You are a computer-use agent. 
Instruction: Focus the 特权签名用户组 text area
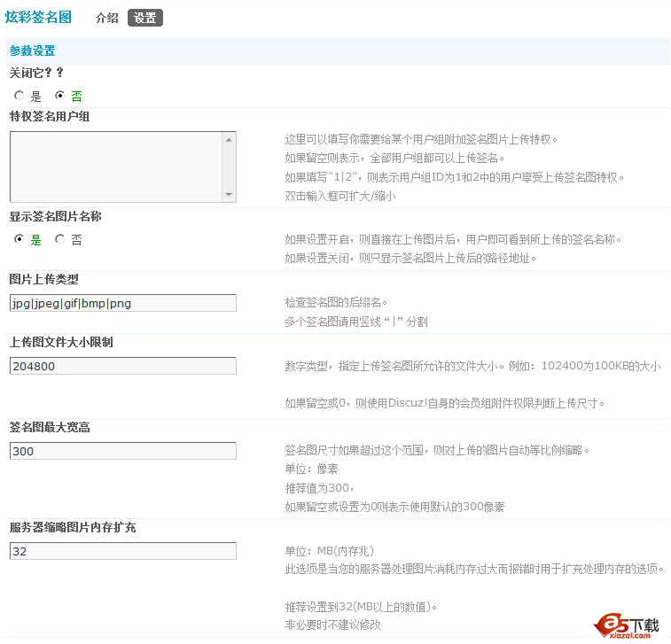(115, 167)
